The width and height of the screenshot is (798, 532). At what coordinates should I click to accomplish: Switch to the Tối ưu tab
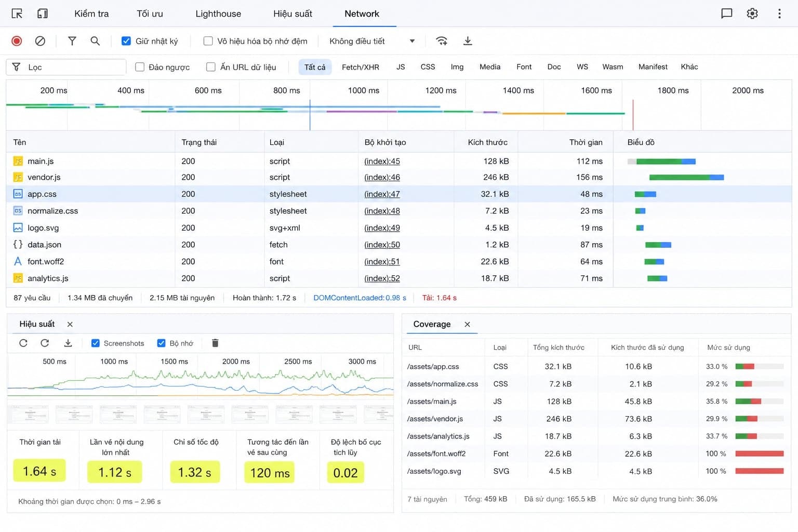[x=150, y=14]
